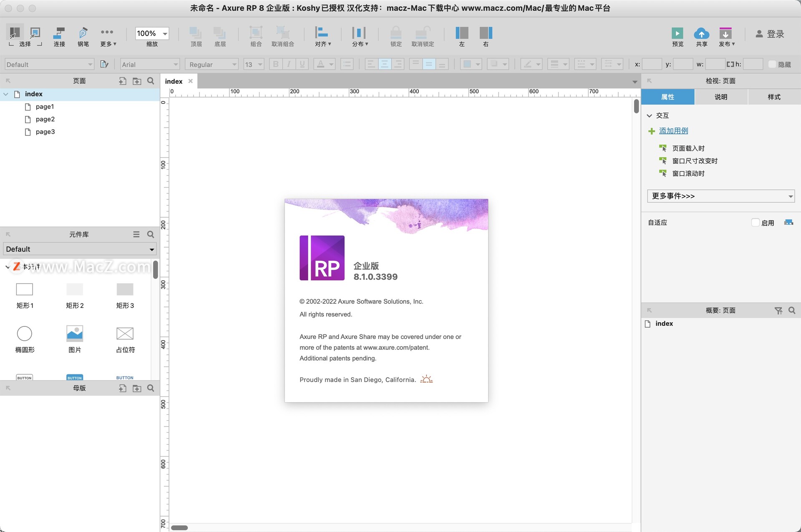Open the 元件库 library options menu icon
This screenshot has width=801, height=532.
tap(136, 234)
